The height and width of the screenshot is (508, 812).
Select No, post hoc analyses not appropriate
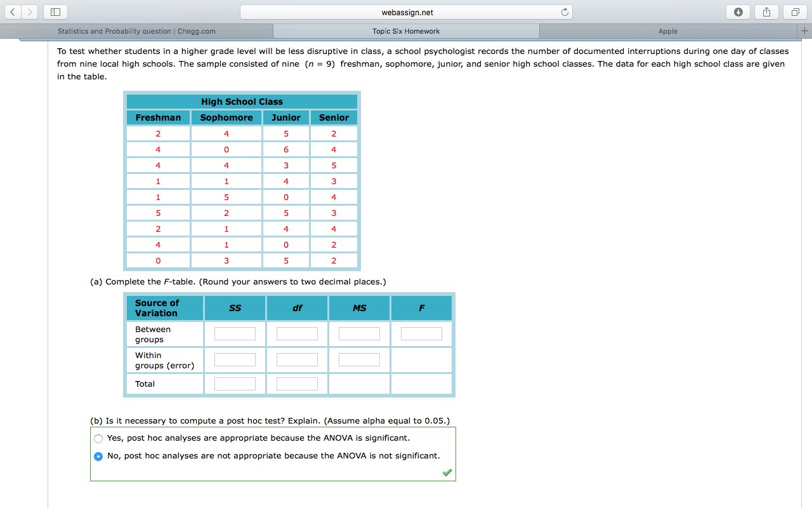click(98, 456)
